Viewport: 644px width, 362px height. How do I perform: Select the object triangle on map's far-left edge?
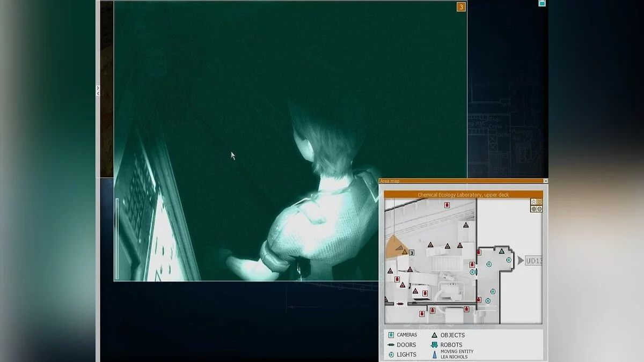pos(386,299)
